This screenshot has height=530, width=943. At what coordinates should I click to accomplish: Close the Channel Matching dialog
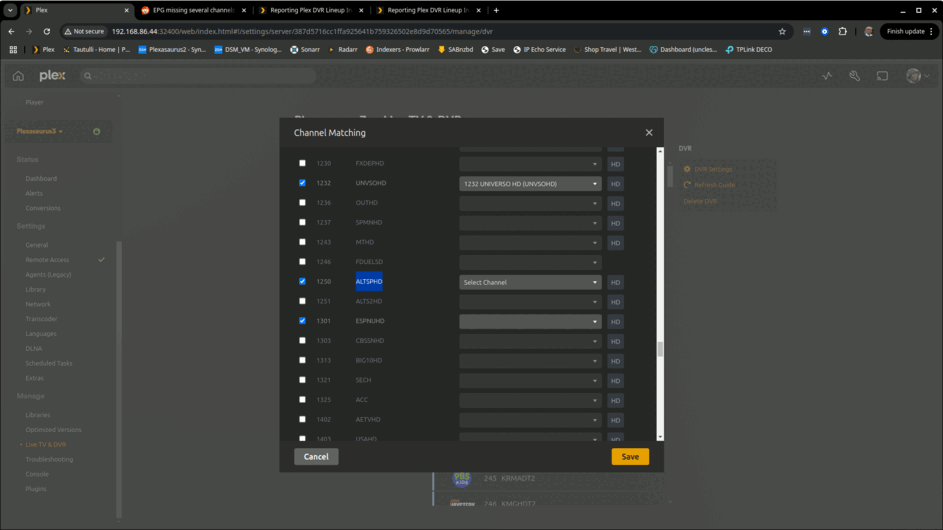coord(649,132)
